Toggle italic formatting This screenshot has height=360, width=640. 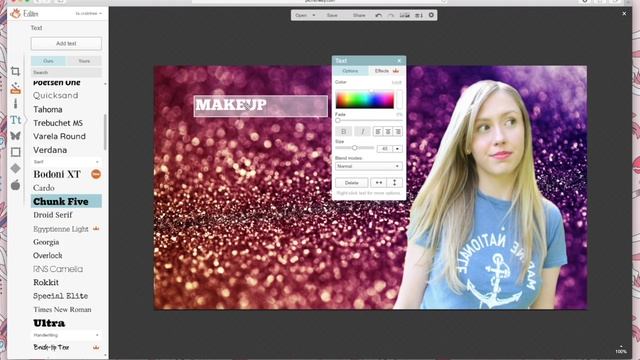tap(362, 131)
